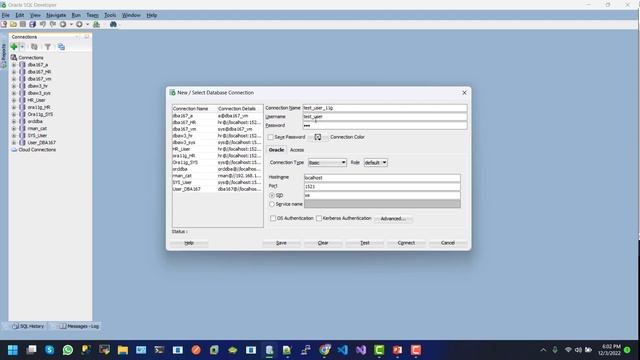Open Chrome from the taskbar
This screenshot has width=640, height=360.
[324, 350]
